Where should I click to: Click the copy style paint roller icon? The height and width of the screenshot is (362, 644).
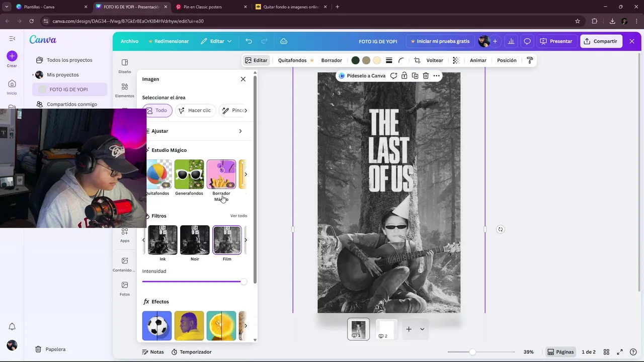530,60
